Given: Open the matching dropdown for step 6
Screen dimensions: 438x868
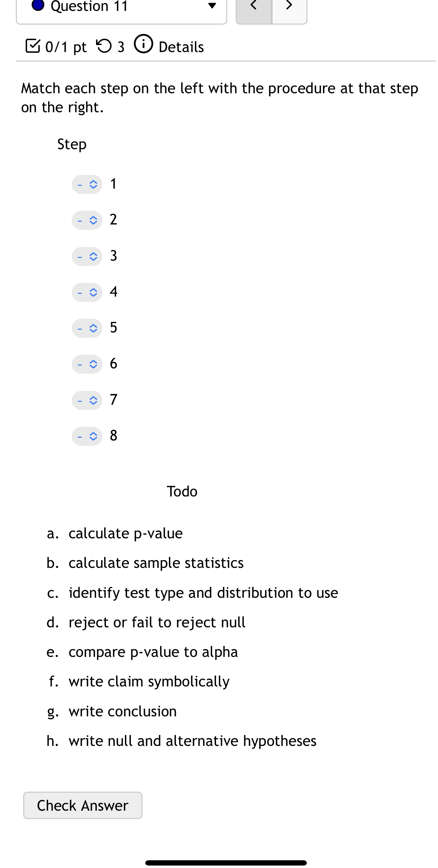Looking at the screenshot, I should pyautogui.click(x=87, y=364).
